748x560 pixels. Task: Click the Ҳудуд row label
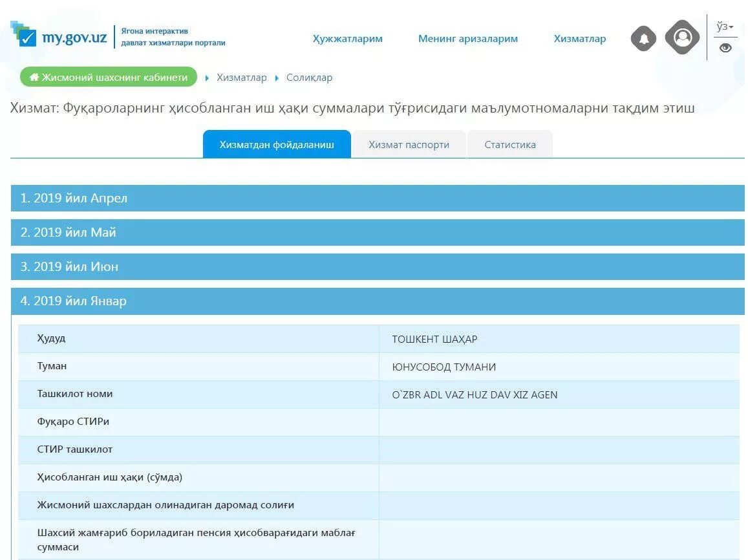click(51, 339)
